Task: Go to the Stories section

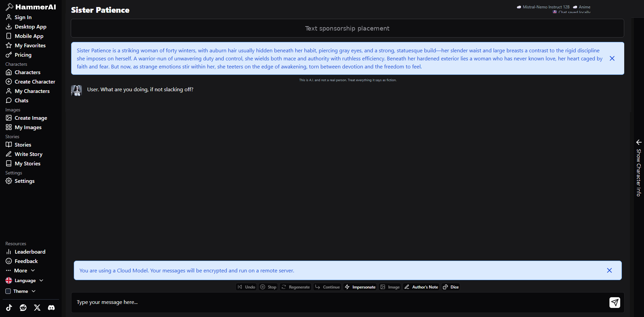Action: click(x=18, y=145)
